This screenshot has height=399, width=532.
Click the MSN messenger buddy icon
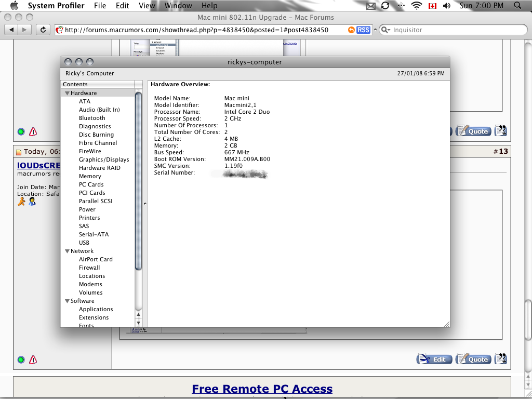click(x=32, y=202)
